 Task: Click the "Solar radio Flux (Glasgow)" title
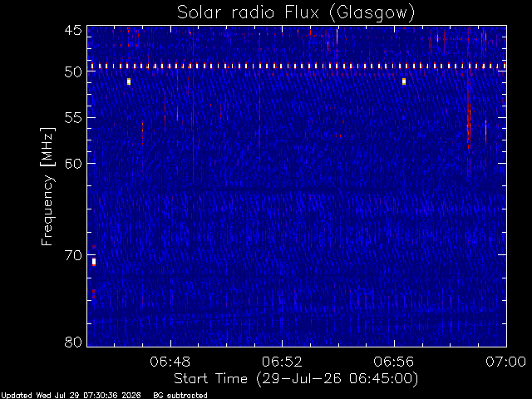click(296, 13)
